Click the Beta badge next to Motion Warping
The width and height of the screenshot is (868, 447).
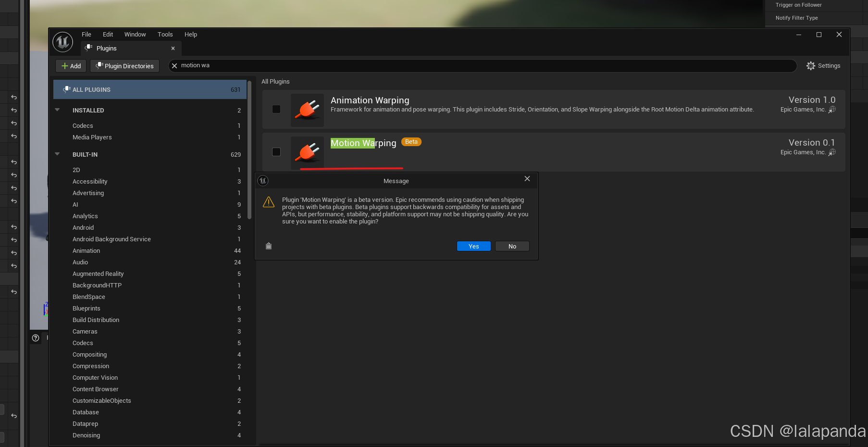click(411, 142)
